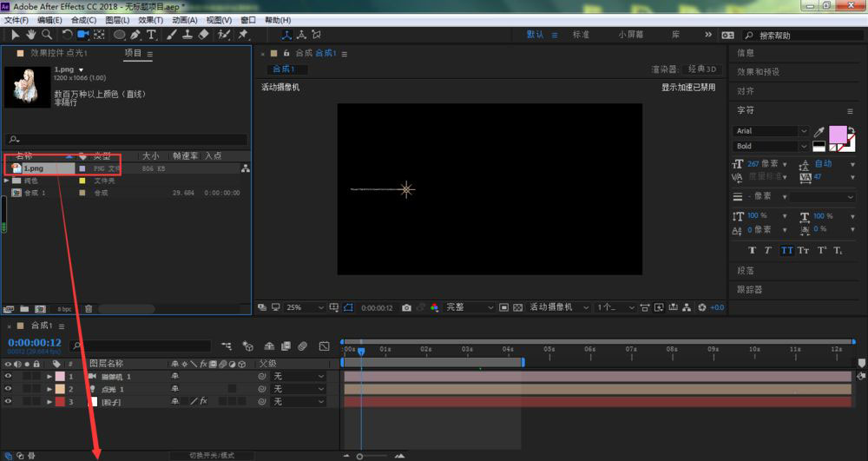The height and width of the screenshot is (461, 868).
Task: Click the 搜索帮助 search field
Action: [x=803, y=36]
